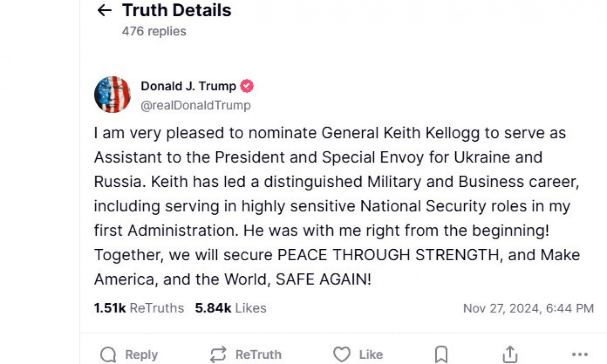Toggle the Like heart icon
This screenshot has height=364, width=607.
tap(341, 355)
